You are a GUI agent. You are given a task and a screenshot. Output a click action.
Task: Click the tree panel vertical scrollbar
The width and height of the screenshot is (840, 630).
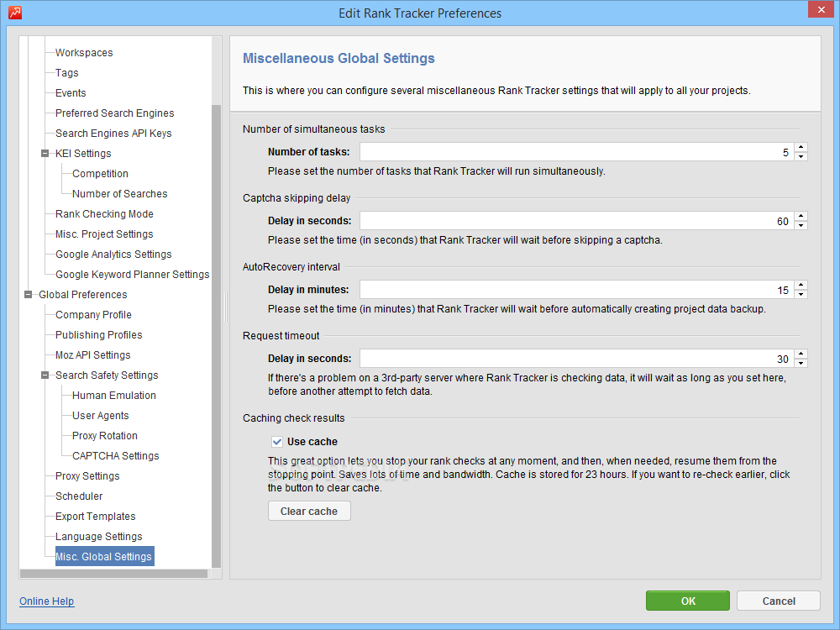[x=217, y=336]
